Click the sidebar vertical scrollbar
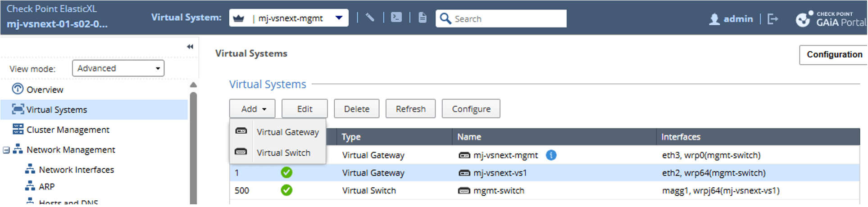868x207 pixels. coord(193,144)
